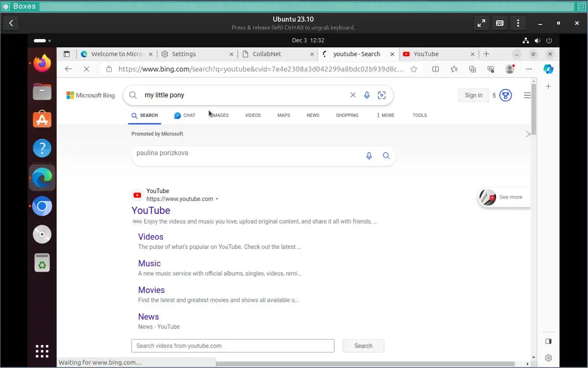Screen dimensions: 588x368
Task: Open Ubuntu Software from the dock
Action: (x=42, y=120)
